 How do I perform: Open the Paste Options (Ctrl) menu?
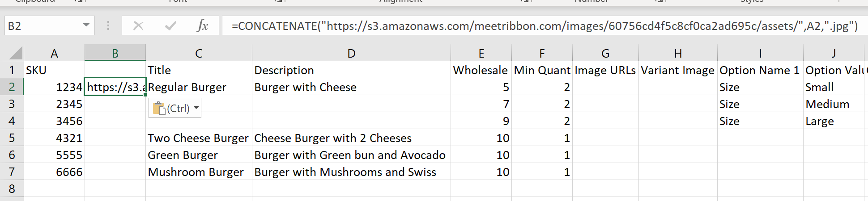click(175, 108)
